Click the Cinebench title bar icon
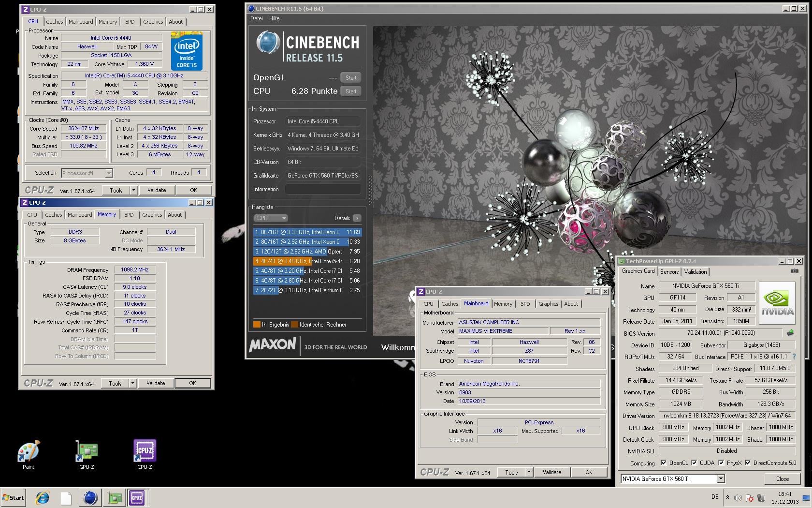The width and height of the screenshot is (812, 508). pyautogui.click(x=251, y=9)
